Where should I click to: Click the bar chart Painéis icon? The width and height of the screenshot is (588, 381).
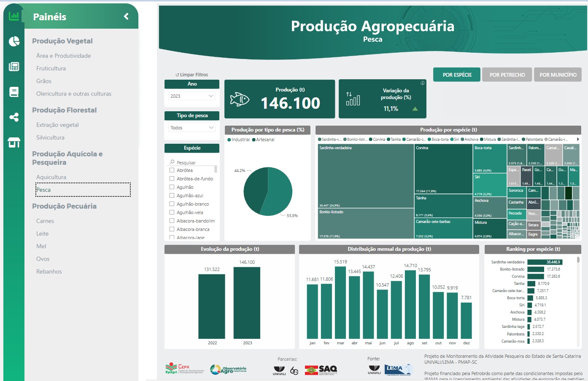(x=14, y=16)
